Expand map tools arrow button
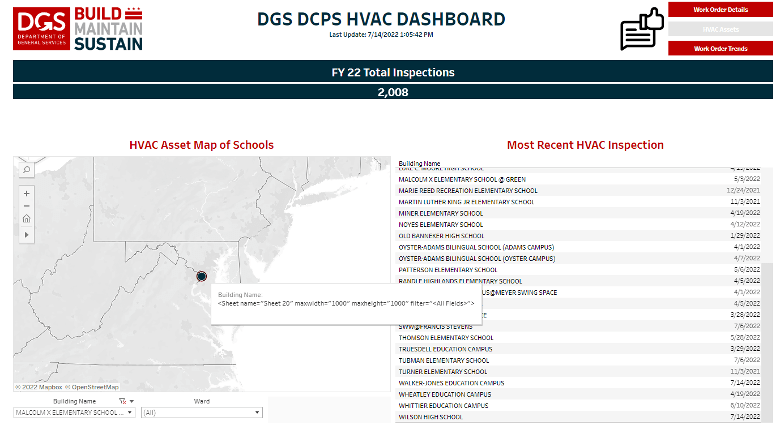This screenshot has height=435, width=780. (x=26, y=234)
